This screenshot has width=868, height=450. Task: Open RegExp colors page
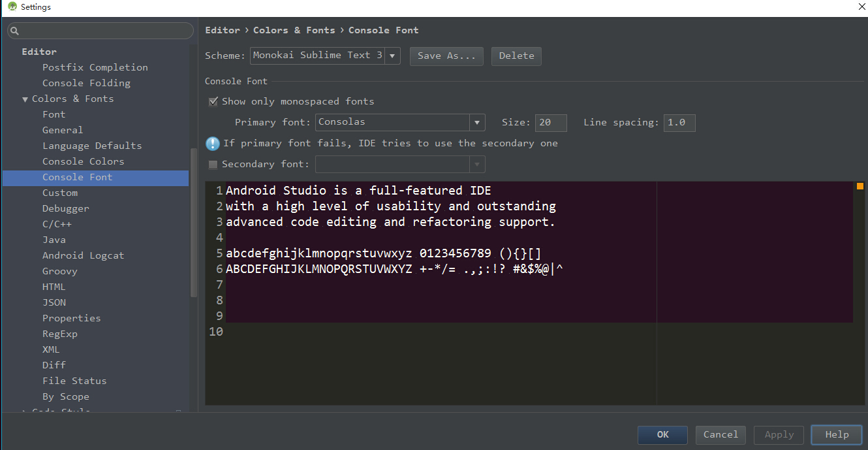tap(60, 334)
